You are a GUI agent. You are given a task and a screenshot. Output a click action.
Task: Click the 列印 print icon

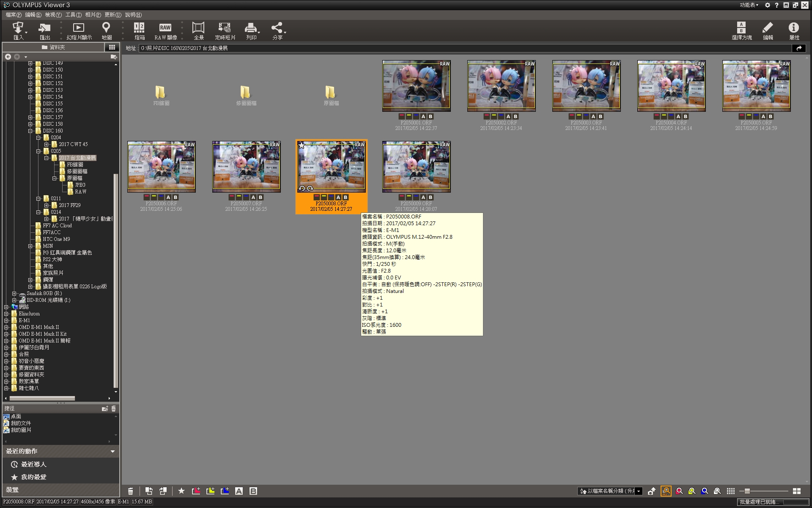[x=251, y=31]
